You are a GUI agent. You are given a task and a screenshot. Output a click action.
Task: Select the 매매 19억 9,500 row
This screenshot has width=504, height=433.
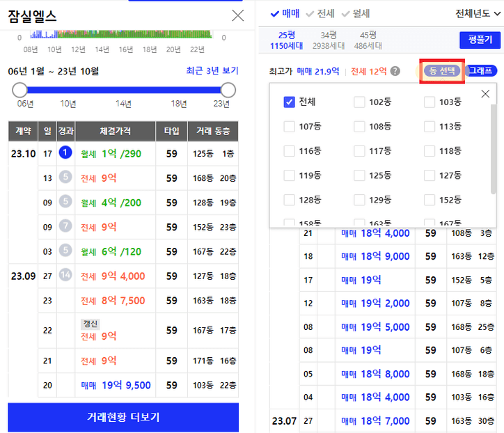[139, 385]
